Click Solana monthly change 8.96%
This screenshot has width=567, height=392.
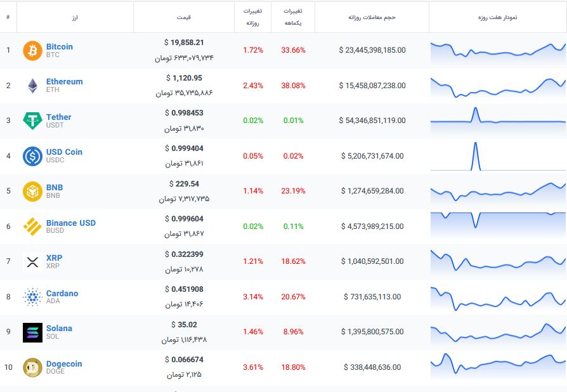pyautogui.click(x=293, y=332)
